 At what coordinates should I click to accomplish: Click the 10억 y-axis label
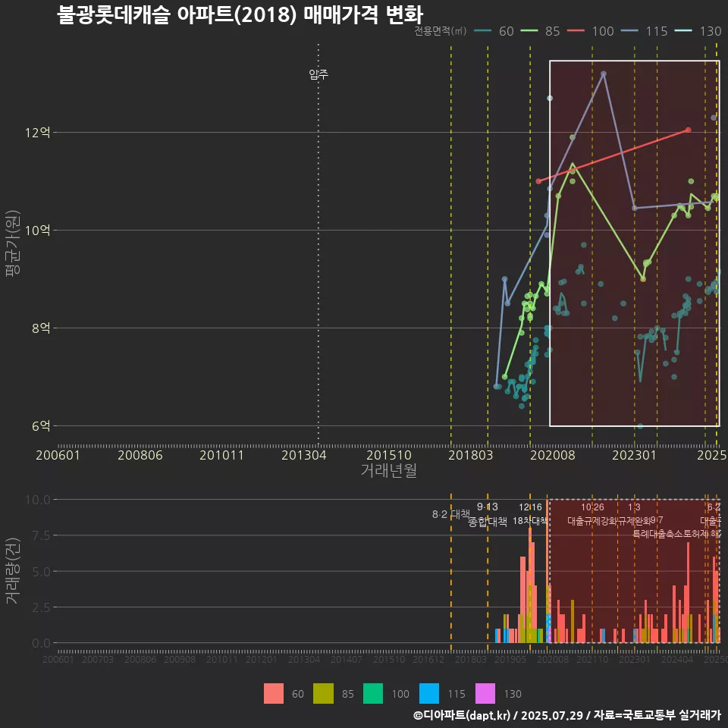[38, 231]
